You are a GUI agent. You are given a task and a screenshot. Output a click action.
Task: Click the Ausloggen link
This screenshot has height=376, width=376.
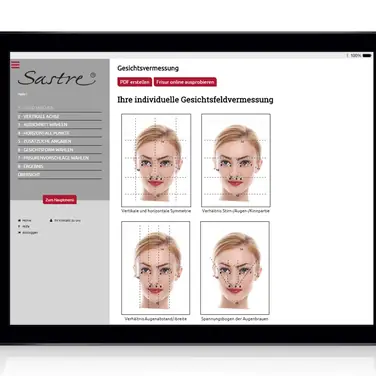click(x=28, y=233)
